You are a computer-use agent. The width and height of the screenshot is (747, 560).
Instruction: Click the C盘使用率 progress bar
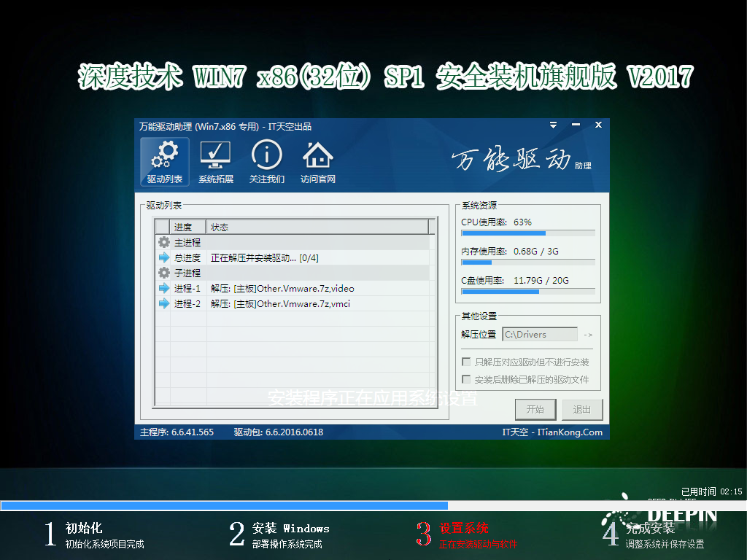(528, 292)
